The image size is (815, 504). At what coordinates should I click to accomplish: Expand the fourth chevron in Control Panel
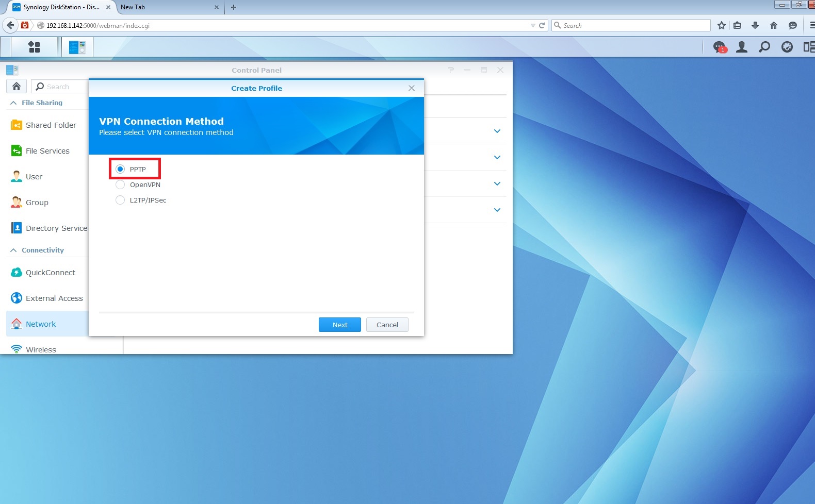coord(497,210)
